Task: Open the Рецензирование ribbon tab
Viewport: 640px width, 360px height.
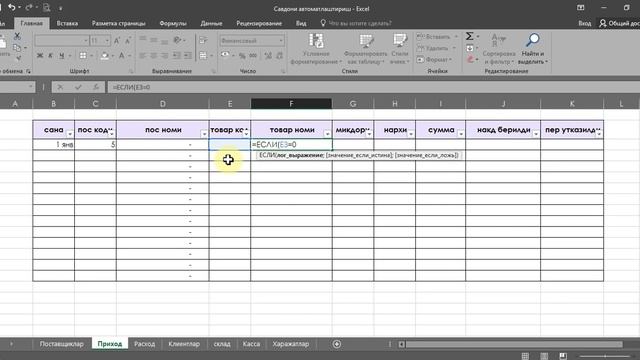Action: coord(259,23)
